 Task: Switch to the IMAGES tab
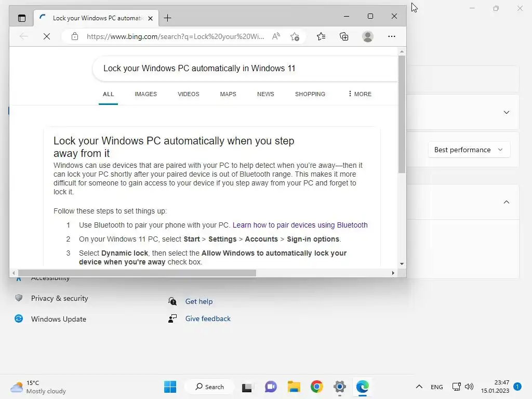[146, 94]
